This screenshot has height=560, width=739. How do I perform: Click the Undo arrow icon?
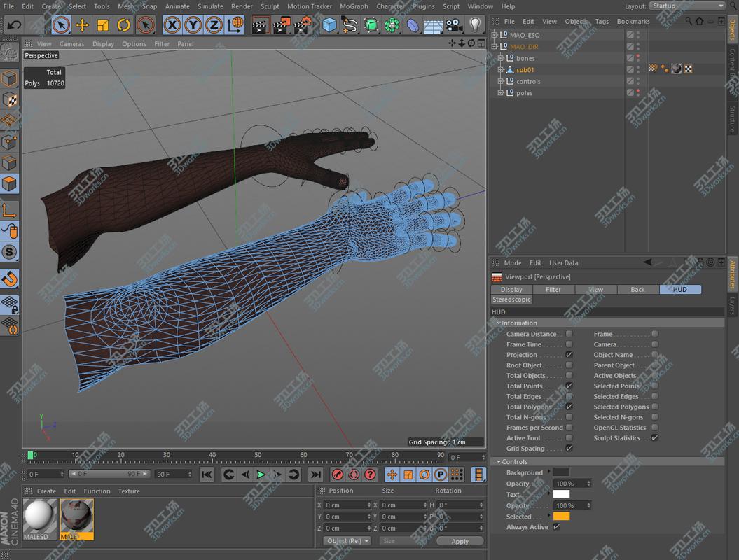tap(14, 25)
